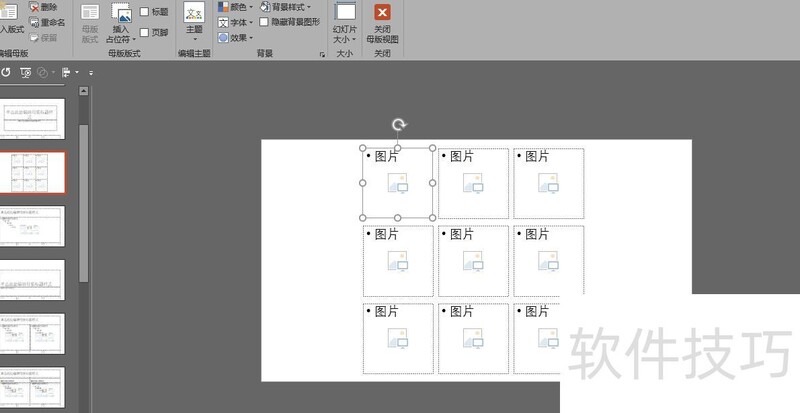800x413 pixels.
Task: Click the 图片 text in top-middle placeholder
Action: [461, 156]
